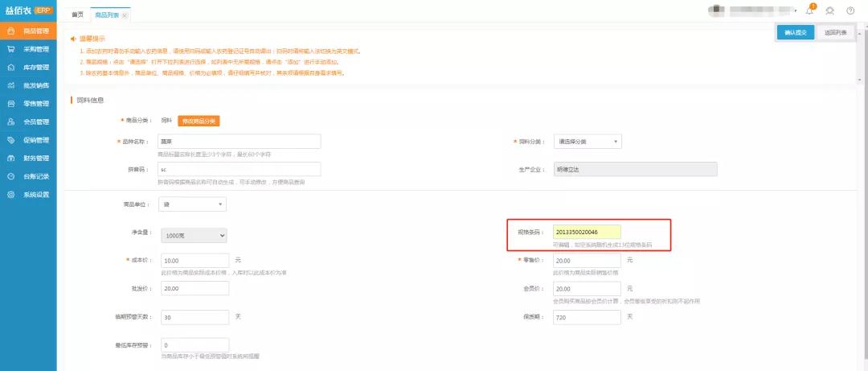Expand the 净含量 1000克 dropdown
The image size is (868, 371).
point(192,236)
